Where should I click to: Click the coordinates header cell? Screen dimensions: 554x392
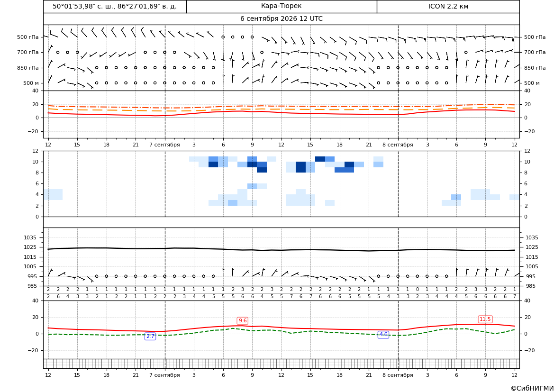coord(115,6)
